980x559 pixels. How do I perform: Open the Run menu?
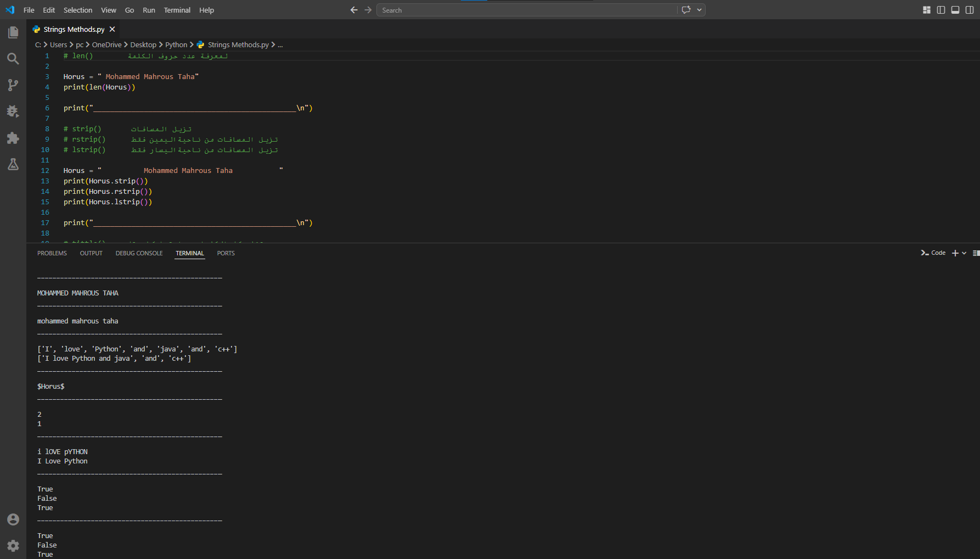(x=149, y=10)
